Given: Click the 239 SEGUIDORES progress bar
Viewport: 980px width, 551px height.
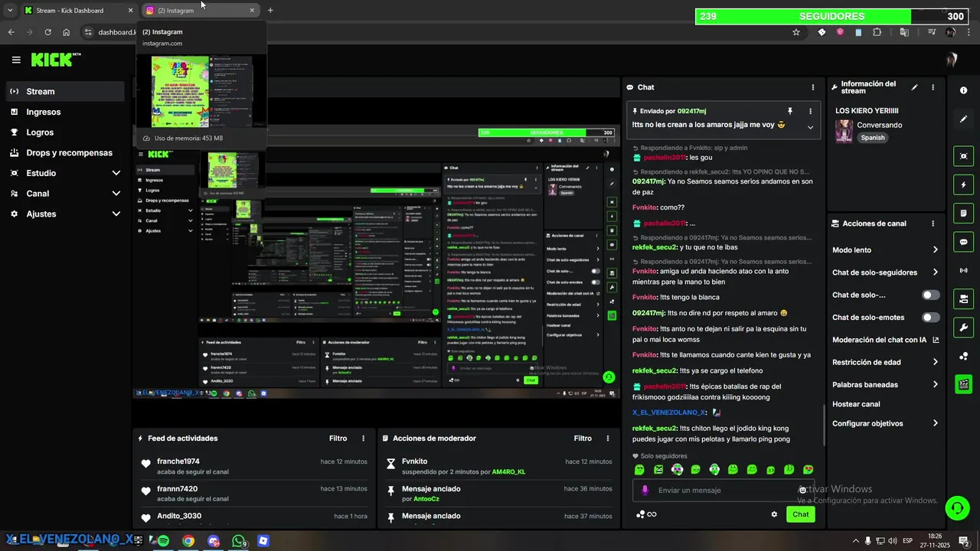Looking at the screenshot, I should [831, 16].
